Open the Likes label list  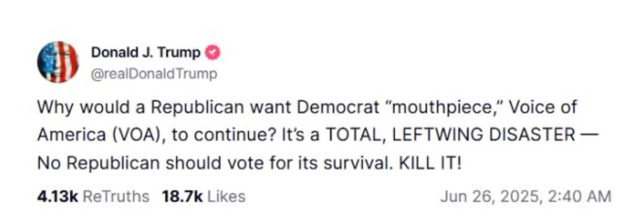[x=226, y=196]
